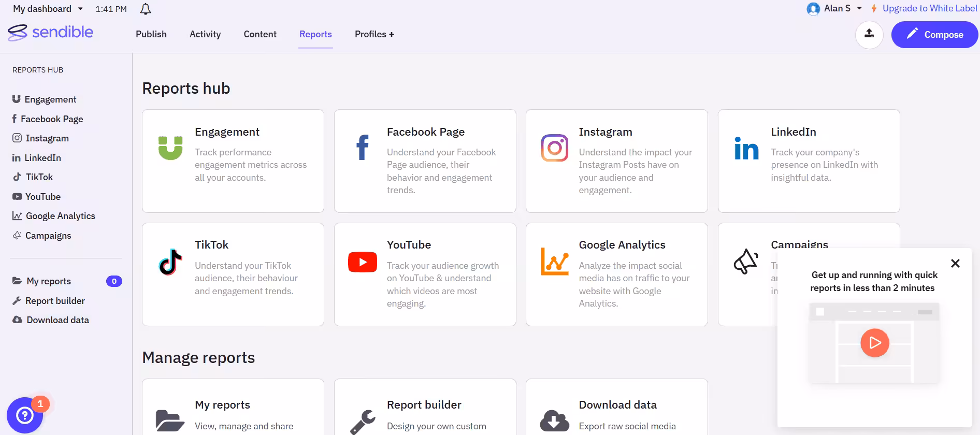Click the Reports hub heading
This screenshot has height=435, width=980.
tap(186, 88)
